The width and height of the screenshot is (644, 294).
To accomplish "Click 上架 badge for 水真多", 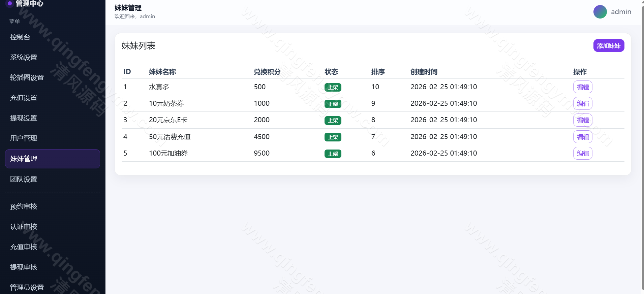I will pyautogui.click(x=333, y=87).
